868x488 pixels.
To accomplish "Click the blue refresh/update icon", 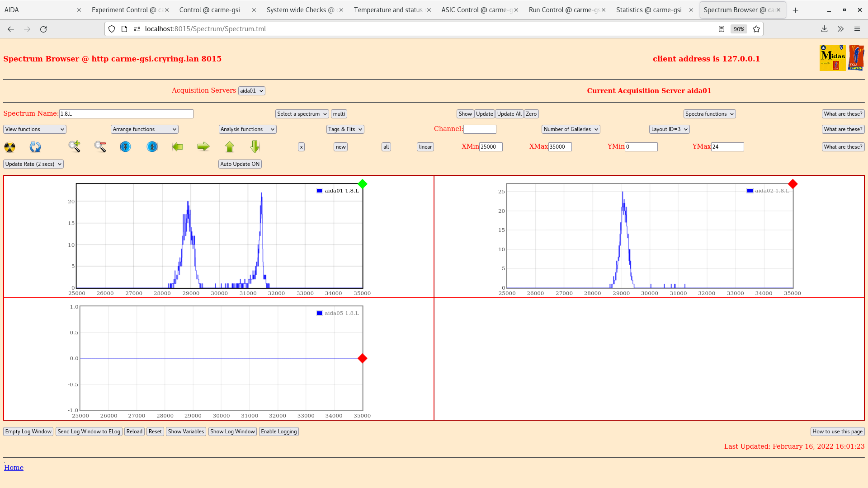I will pyautogui.click(x=35, y=147).
